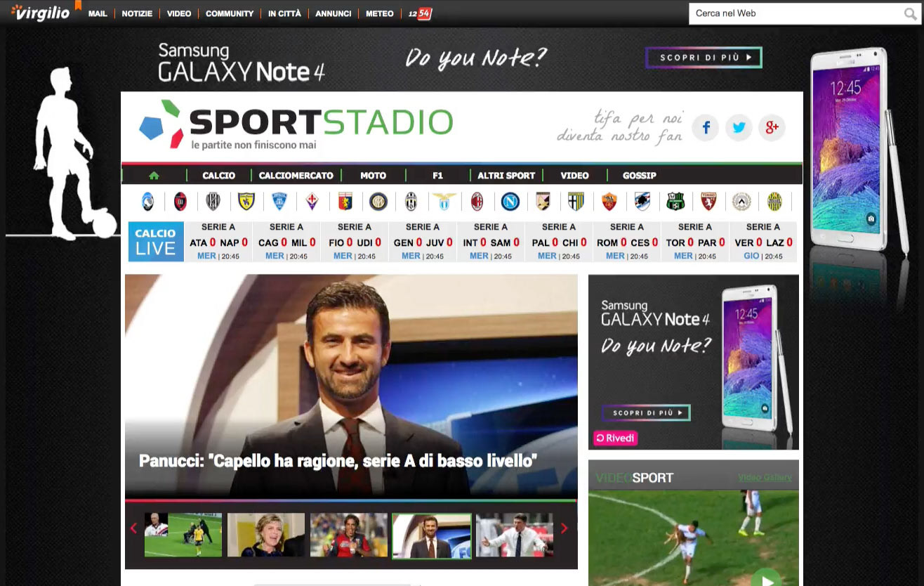Viewport: 924px width, 586px height.
Task: Switch to the CALCIO section
Action: point(219,176)
